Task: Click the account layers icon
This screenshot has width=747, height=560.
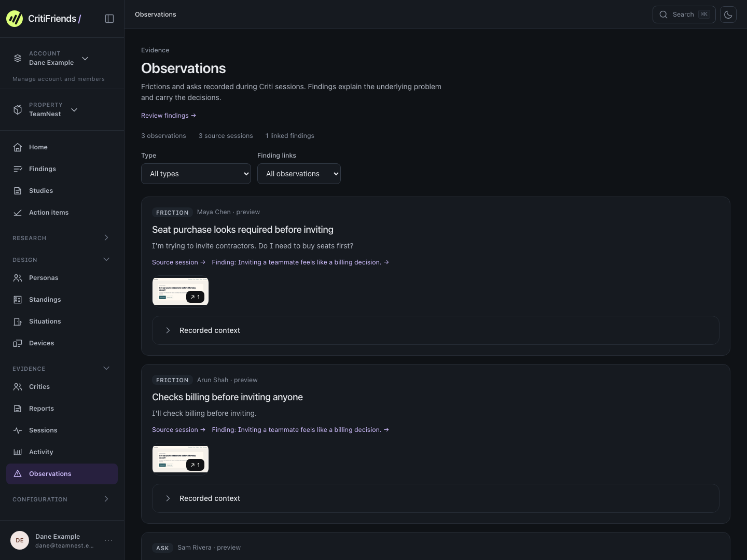Action: point(18,58)
